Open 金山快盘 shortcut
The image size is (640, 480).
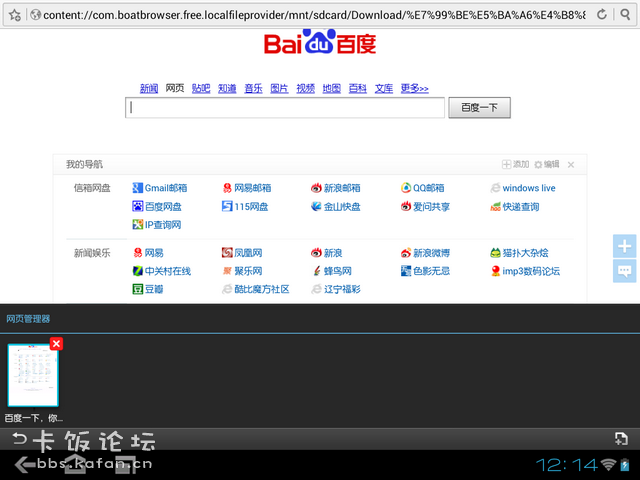pyautogui.click(x=336, y=207)
